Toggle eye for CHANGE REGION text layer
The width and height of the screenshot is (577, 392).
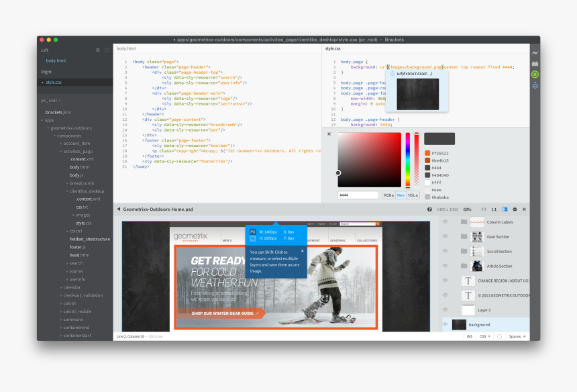(445, 281)
